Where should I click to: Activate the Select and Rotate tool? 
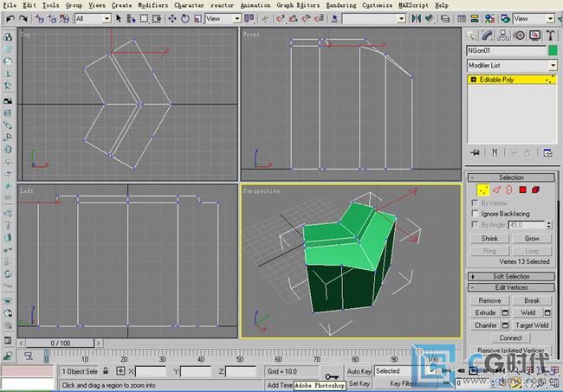(x=185, y=18)
